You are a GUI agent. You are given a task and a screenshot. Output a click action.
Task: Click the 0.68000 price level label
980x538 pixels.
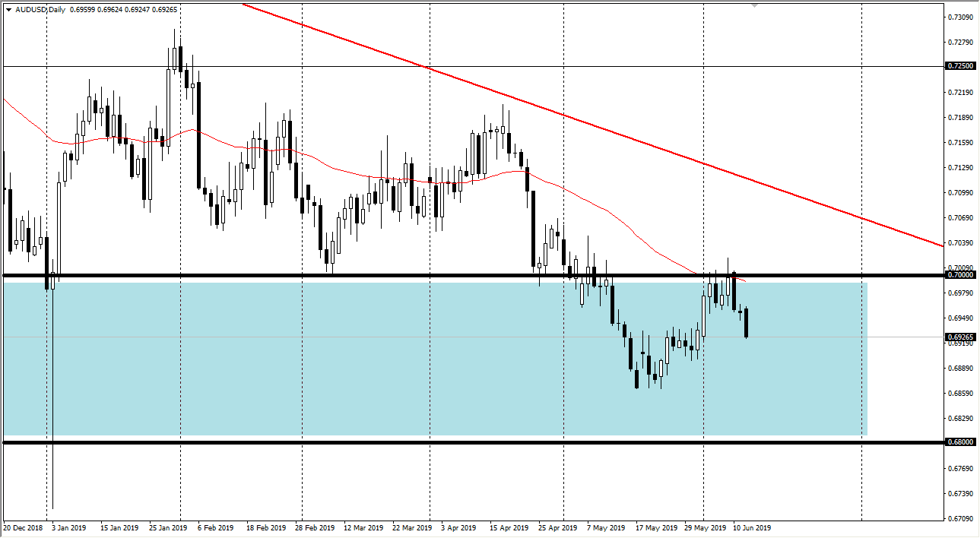[x=960, y=441]
